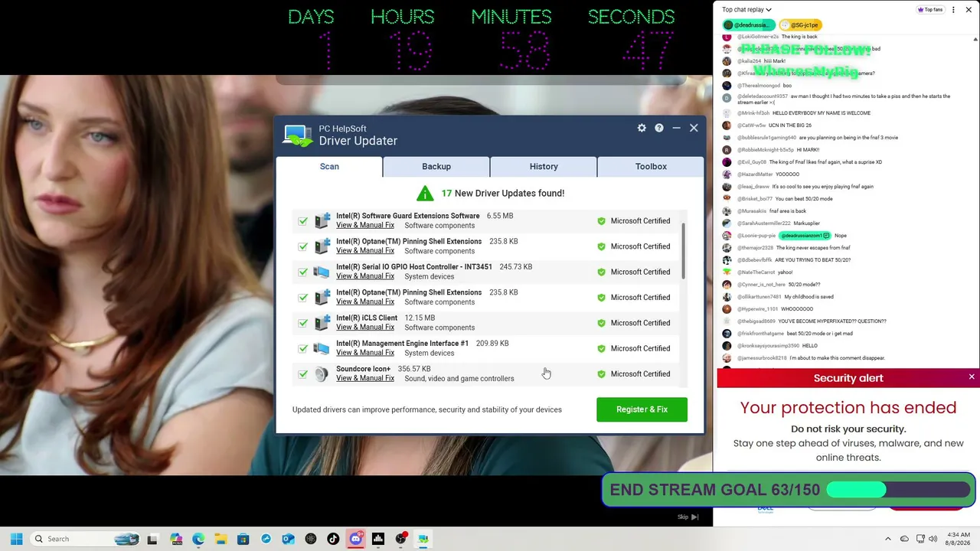Uncheck the first Optane Pinning Shell Extensions
This screenshot has height=551, width=980.
(x=303, y=246)
